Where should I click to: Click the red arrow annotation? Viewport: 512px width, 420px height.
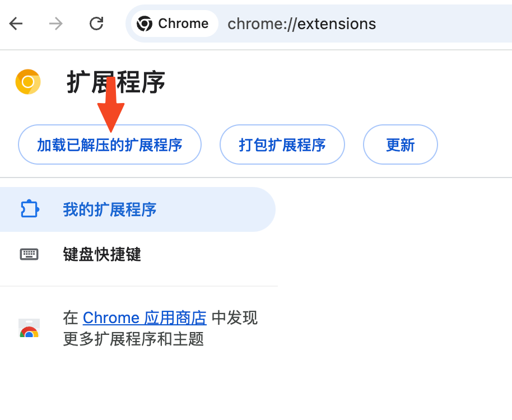[111, 104]
